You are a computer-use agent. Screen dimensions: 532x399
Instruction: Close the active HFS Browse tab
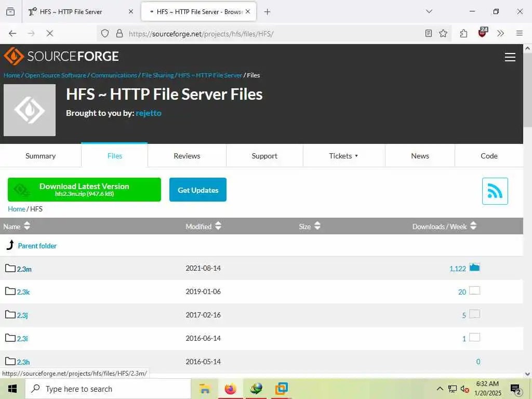pos(248,11)
